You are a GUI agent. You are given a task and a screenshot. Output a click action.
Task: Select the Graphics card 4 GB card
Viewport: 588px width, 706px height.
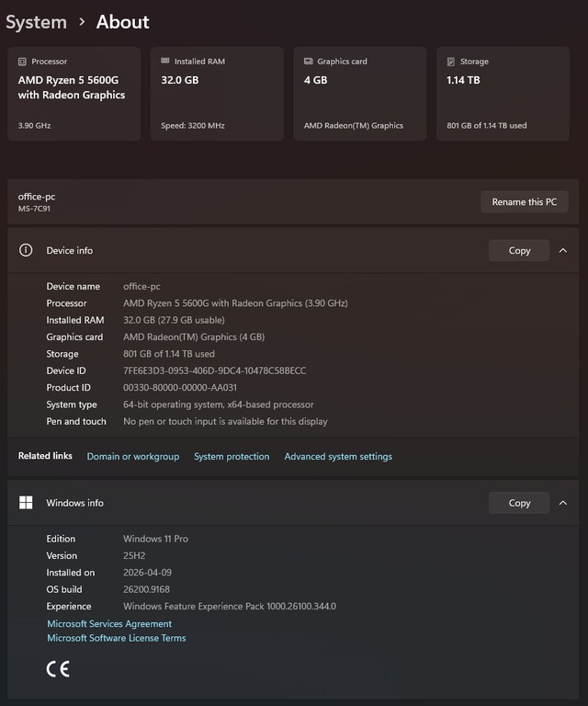tap(360, 94)
